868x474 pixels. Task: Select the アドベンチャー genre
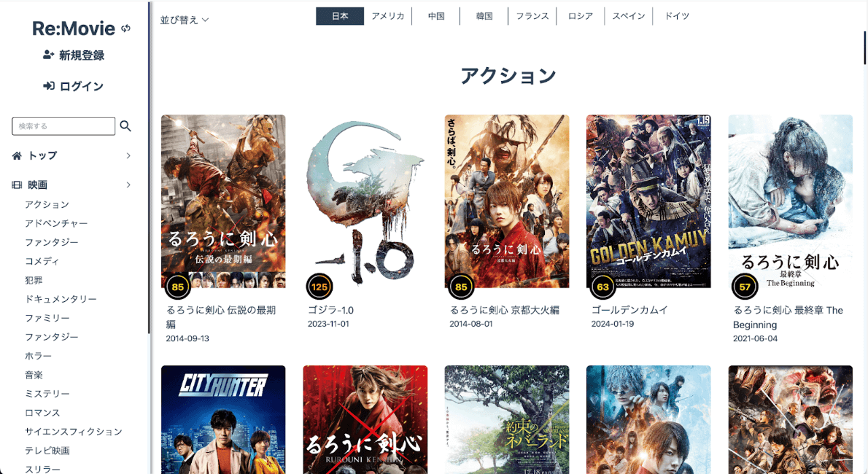[x=56, y=223]
